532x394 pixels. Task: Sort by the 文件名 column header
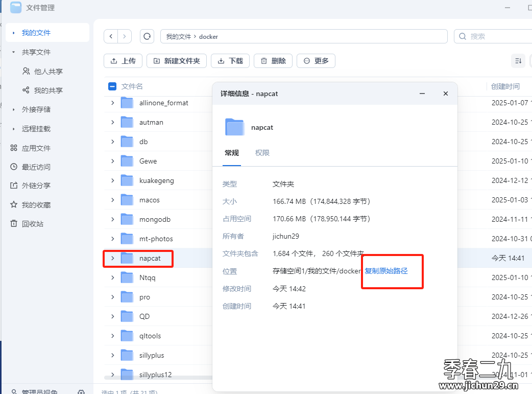click(x=132, y=86)
